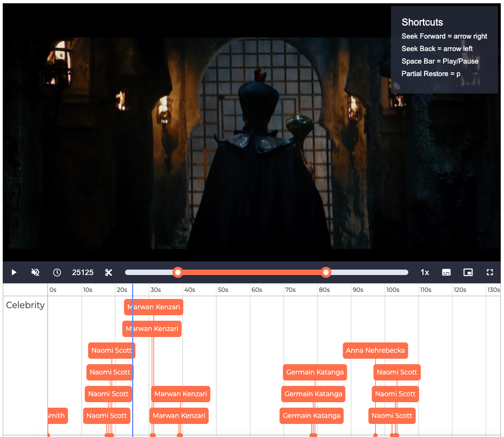
Task: Click the 60s mark on the time ruler
Action: click(257, 290)
